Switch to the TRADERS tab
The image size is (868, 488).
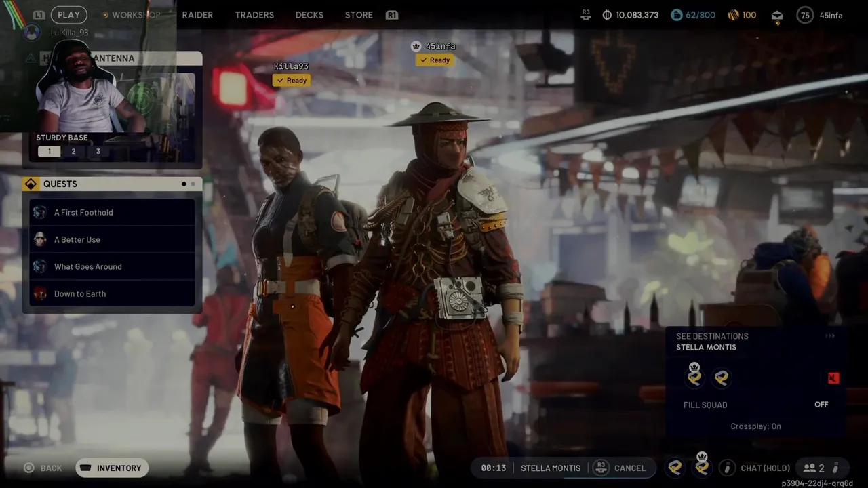(x=254, y=15)
